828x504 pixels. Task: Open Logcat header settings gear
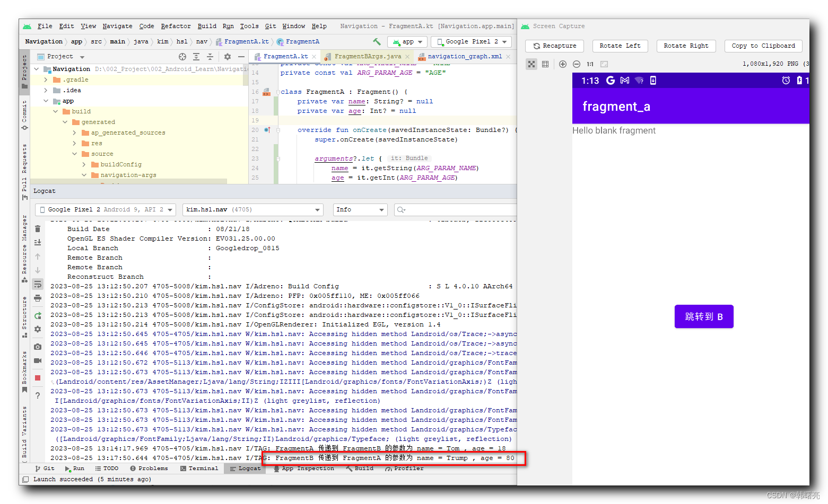coord(38,329)
